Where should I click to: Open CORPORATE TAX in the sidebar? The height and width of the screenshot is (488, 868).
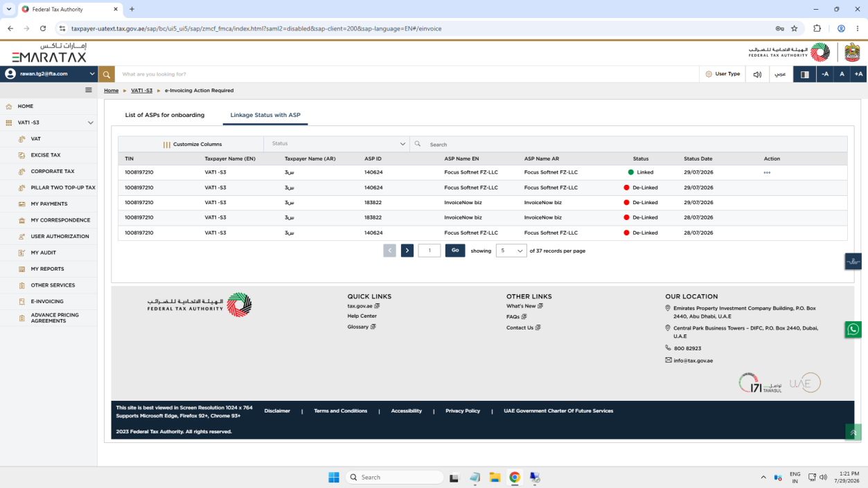[x=53, y=172]
